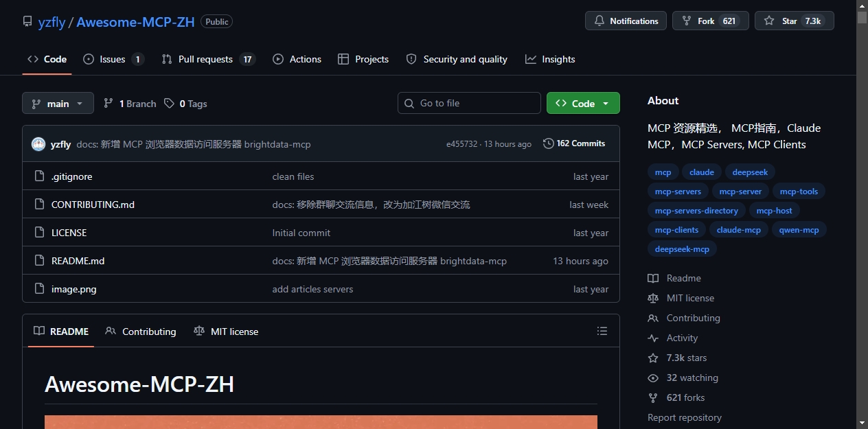Click the 'Initial commit' message
Viewport: 868px width, 429px height.
click(x=301, y=233)
